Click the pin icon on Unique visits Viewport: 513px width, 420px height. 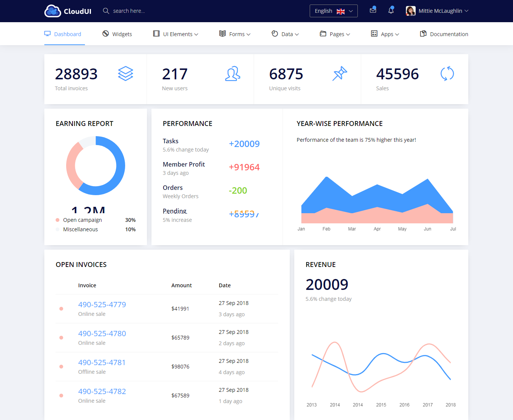click(340, 73)
